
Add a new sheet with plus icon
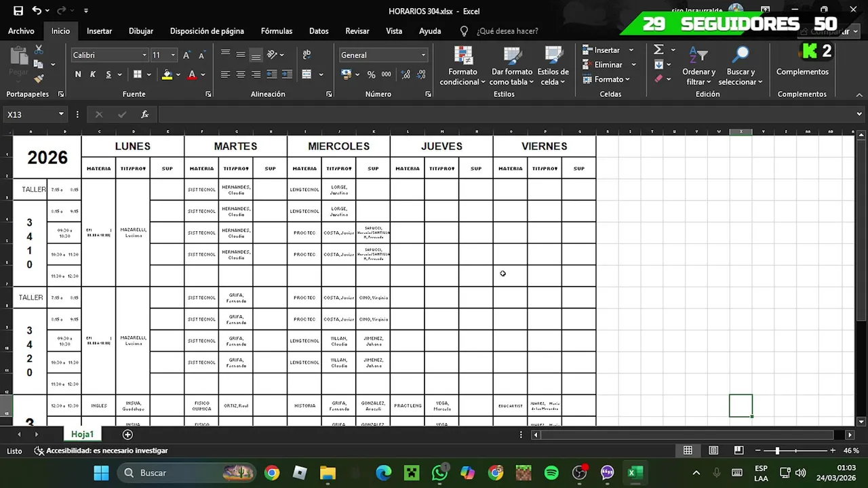point(127,434)
